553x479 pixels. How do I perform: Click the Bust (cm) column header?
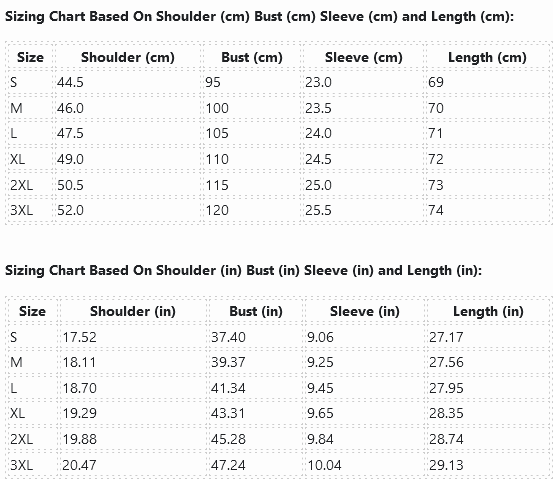click(x=252, y=57)
